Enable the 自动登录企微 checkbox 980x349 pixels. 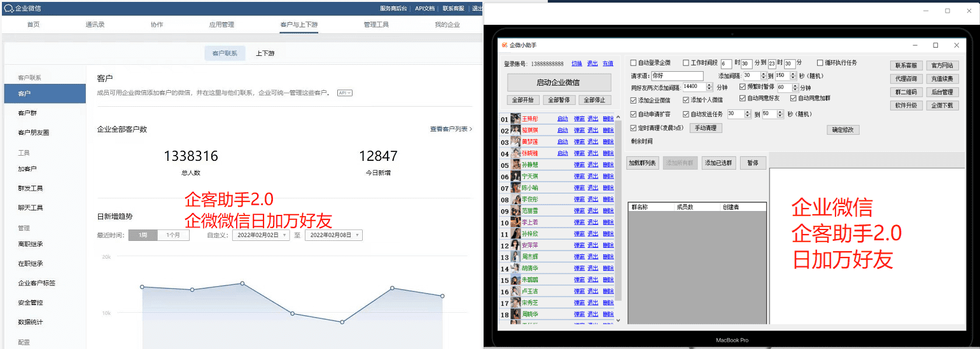[633, 63]
